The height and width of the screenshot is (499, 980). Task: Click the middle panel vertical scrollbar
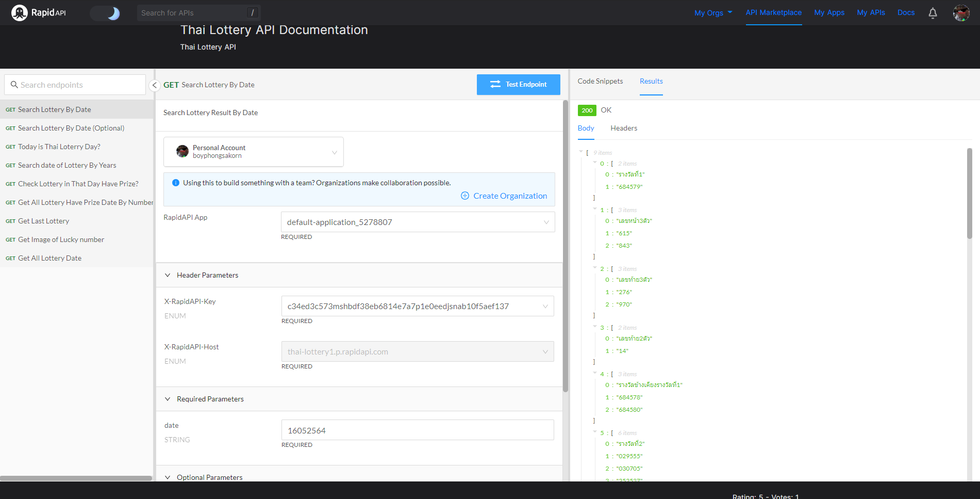tap(565, 246)
